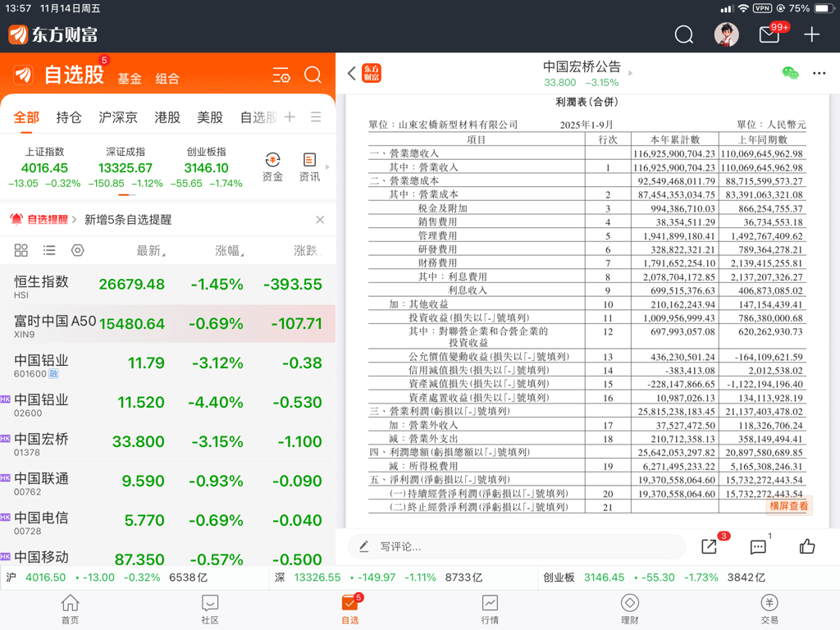Select the 沪深京 tab
Image resolution: width=840 pixels, height=630 pixels.
[118, 117]
